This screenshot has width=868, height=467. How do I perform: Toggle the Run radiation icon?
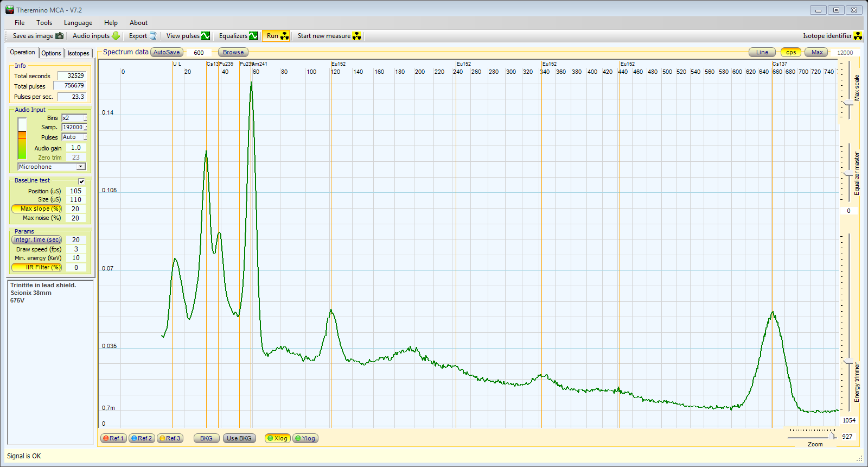pyautogui.click(x=284, y=36)
